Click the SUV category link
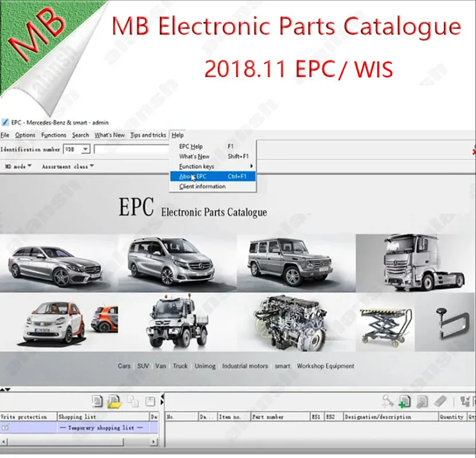Screen dimensions: 476x458 (x=143, y=366)
